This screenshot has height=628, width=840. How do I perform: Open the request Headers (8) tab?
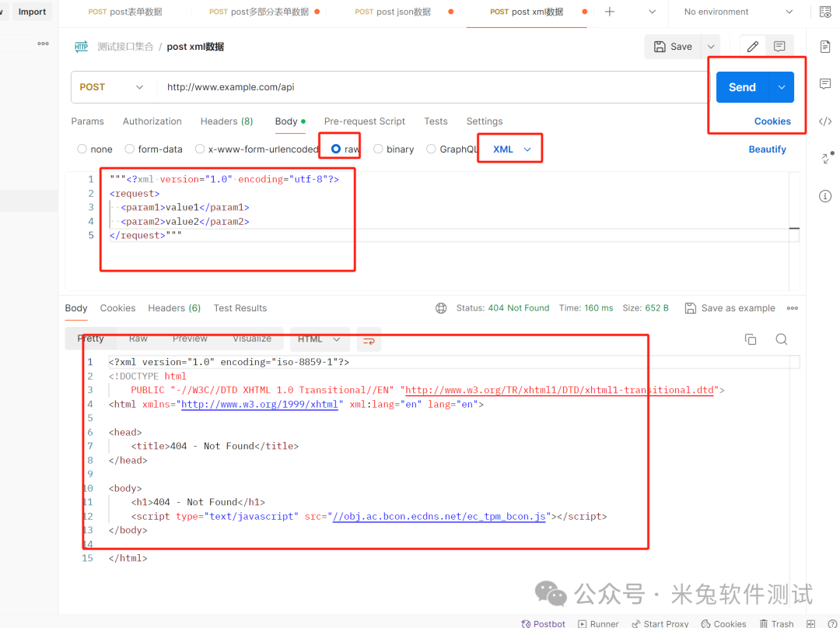pyautogui.click(x=226, y=121)
